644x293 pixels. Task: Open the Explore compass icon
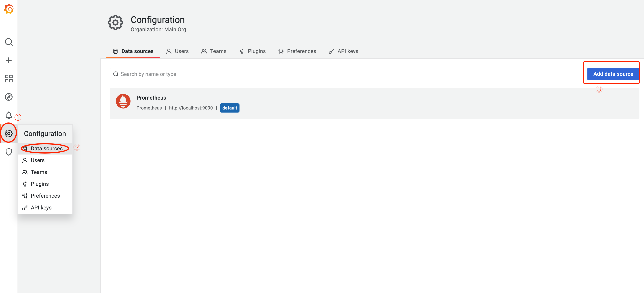pyautogui.click(x=9, y=97)
